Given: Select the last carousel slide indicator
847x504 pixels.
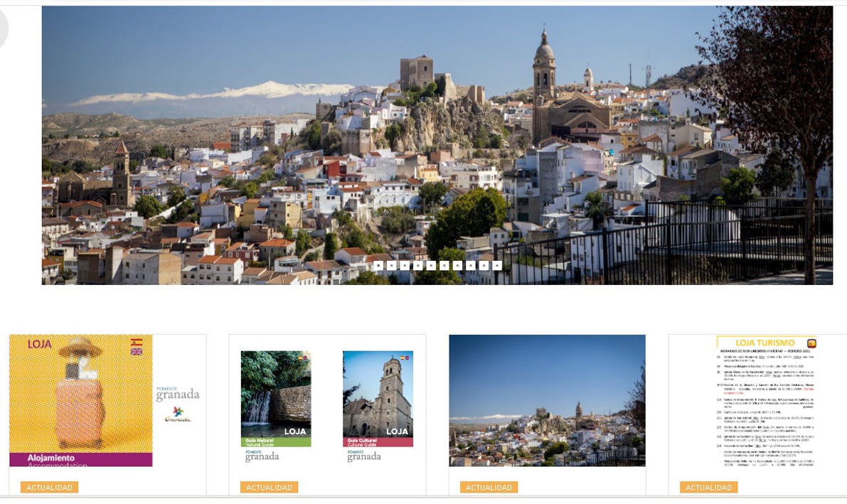Looking at the screenshot, I should tap(496, 267).
